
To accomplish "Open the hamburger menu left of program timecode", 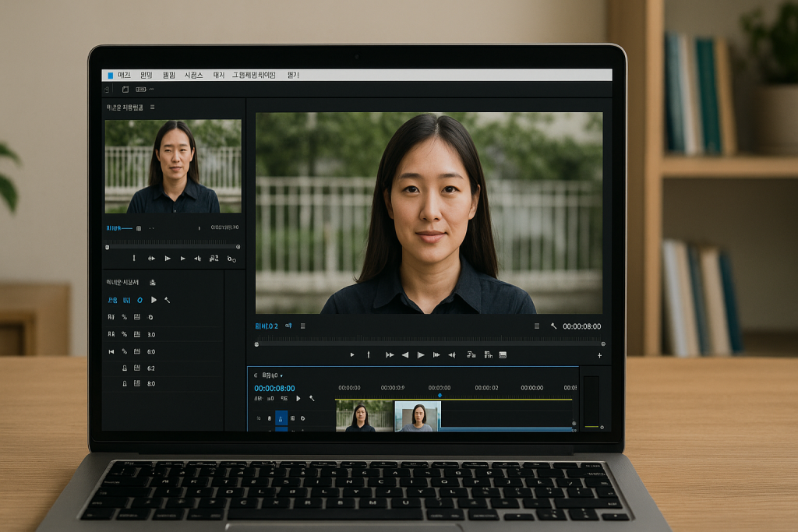I will pos(537,326).
